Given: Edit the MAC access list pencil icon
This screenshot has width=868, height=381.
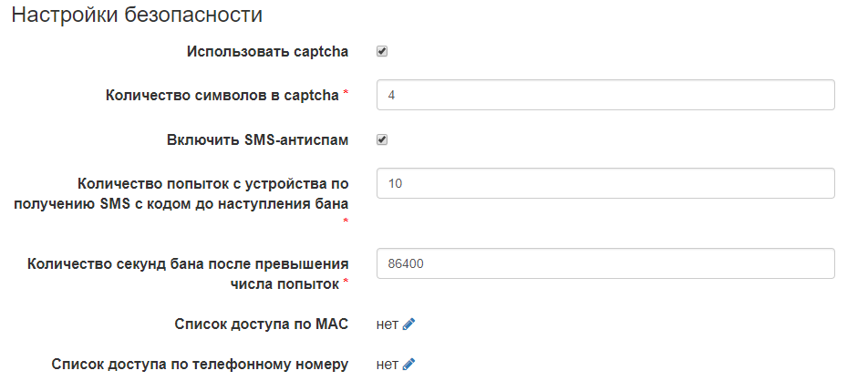Looking at the screenshot, I should 408,324.
